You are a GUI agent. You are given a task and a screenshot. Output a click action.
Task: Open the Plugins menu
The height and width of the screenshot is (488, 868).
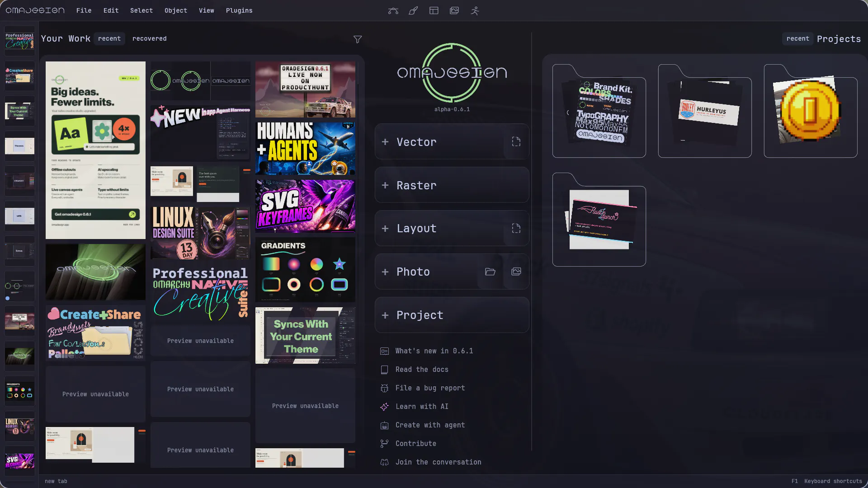point(239,10)
